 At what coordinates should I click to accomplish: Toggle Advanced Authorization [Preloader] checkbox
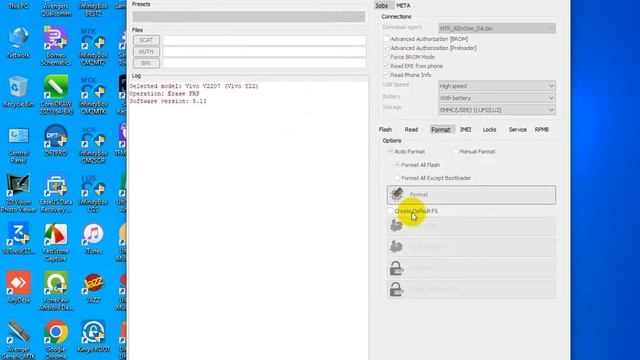click(386, 48)
